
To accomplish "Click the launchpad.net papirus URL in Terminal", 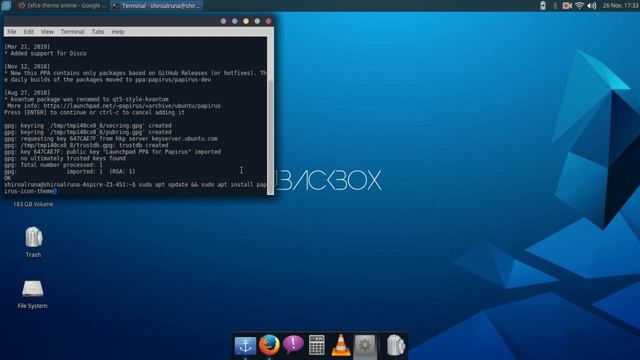I will coord(132,106).
